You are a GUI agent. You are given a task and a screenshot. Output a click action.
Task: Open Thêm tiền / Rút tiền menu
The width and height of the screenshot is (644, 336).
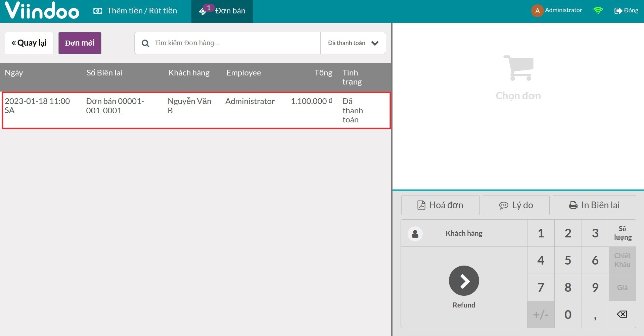pyautogui.click(x=135, y=11)
